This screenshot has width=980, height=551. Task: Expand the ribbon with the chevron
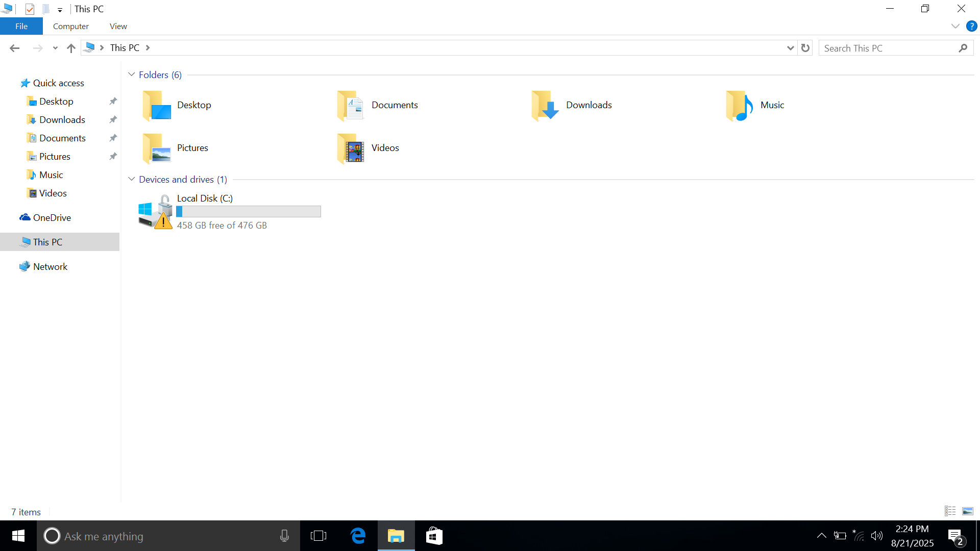(x=955, y=26)
